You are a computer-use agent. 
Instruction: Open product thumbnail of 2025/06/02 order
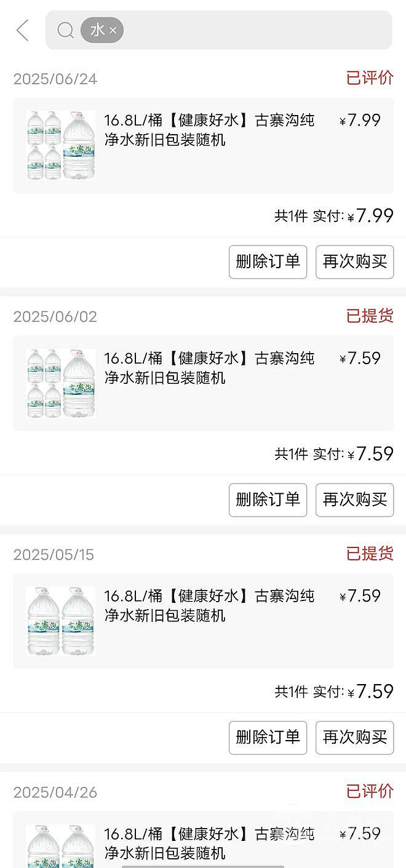click(x=61, y=383)
